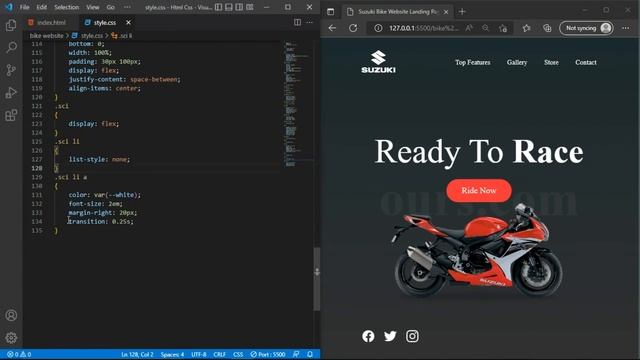Screen dimensions: 640x360
Task: Click Ln 128, Col 2 status entry
Action: 137,354
